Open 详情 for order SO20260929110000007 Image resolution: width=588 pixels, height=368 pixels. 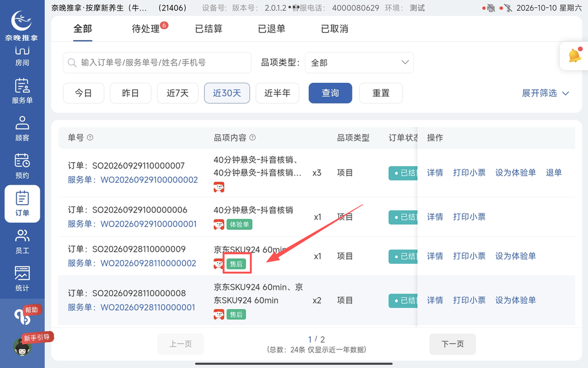coord(435,172)
